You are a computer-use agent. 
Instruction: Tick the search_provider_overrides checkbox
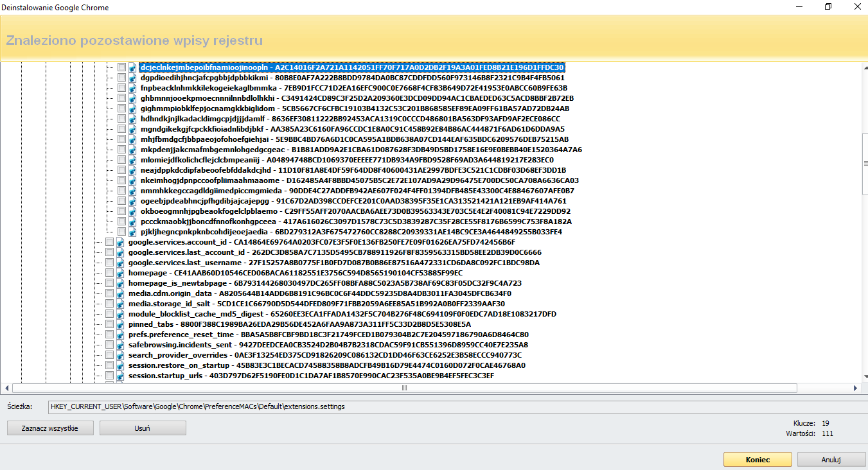coord(109,355)
